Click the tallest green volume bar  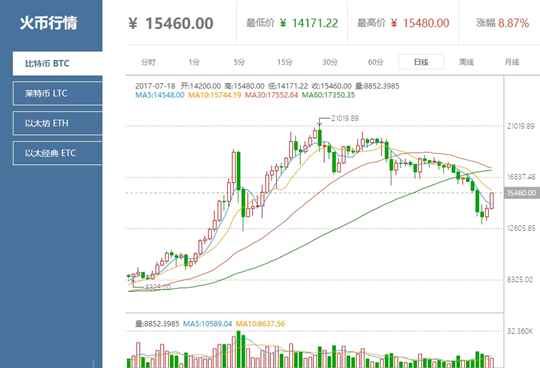pyautogui.click(x=238, y=349)
